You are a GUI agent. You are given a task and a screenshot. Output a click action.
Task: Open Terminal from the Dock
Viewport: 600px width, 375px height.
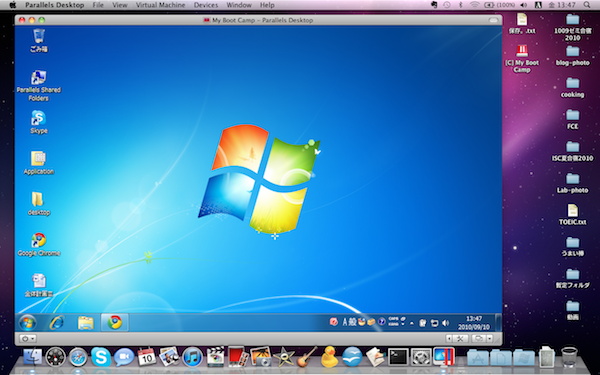coord(398,357)
